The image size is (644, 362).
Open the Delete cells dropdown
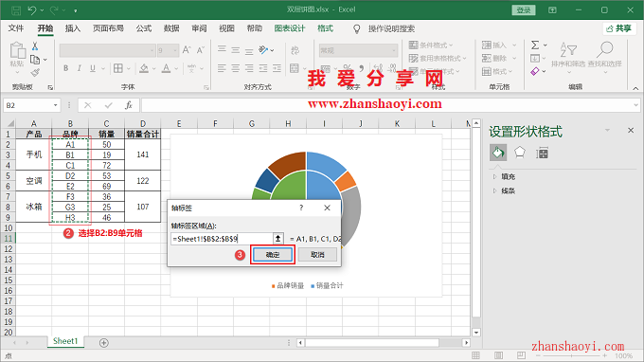pos(514,59)
